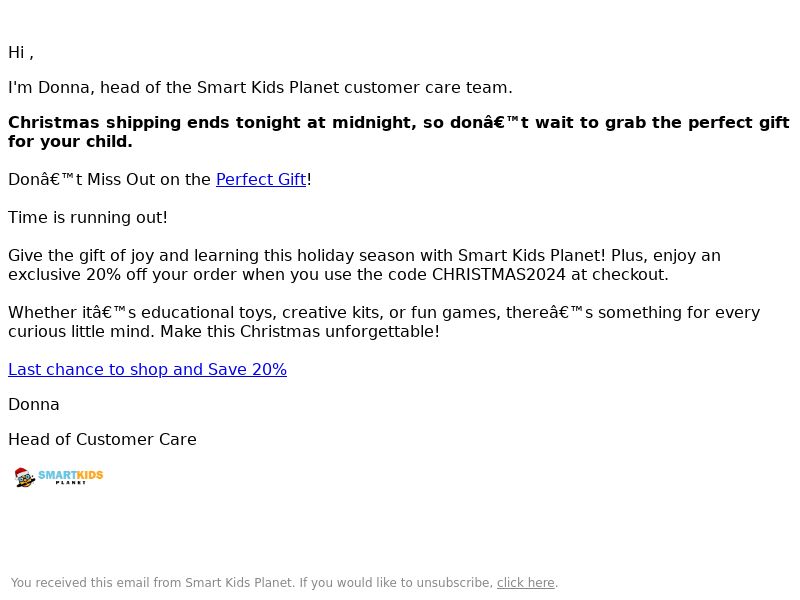800x600 pixels.
Task: Click the bold Christmas shipping deadline sentence
Action: tap(398, 132)
